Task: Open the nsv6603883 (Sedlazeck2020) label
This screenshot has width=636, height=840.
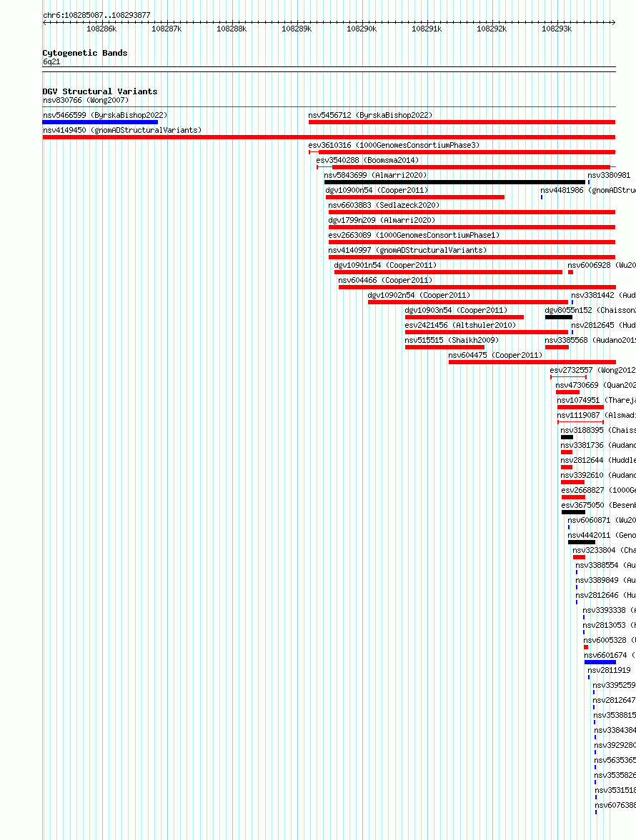Action: pyautogui.click(x=384, y=205)
